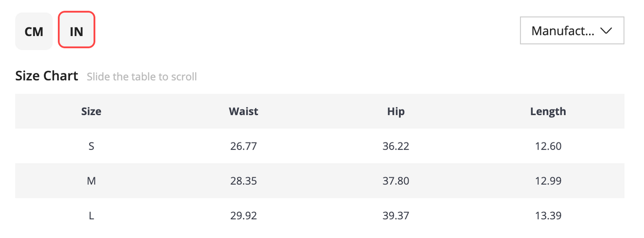Click the Size column header
This screenshot has width=644, height=238.
click(91, 111)
